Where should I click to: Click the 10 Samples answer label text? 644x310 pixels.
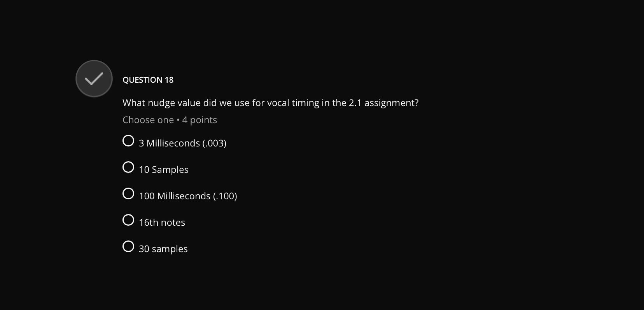(x=163, y=169)
